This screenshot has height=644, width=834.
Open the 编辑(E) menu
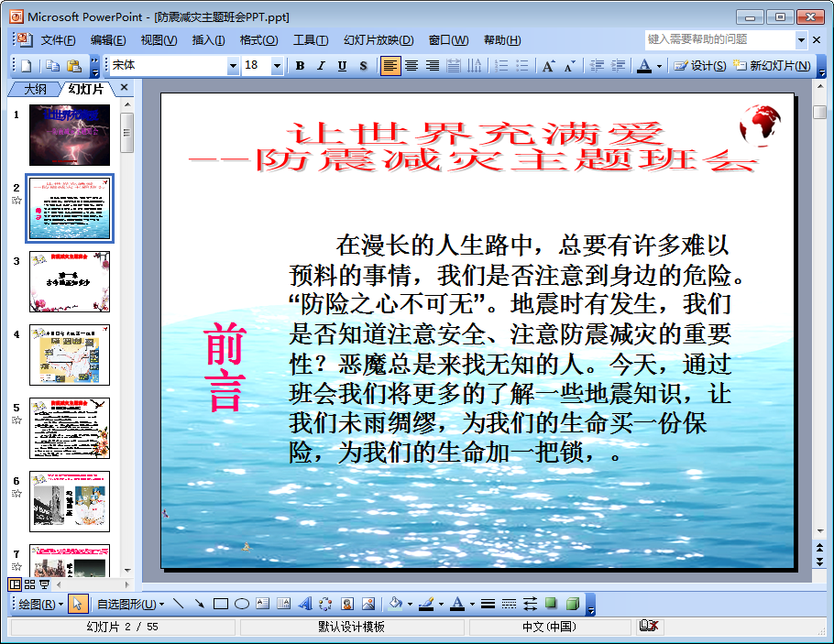tap(108, 40)
